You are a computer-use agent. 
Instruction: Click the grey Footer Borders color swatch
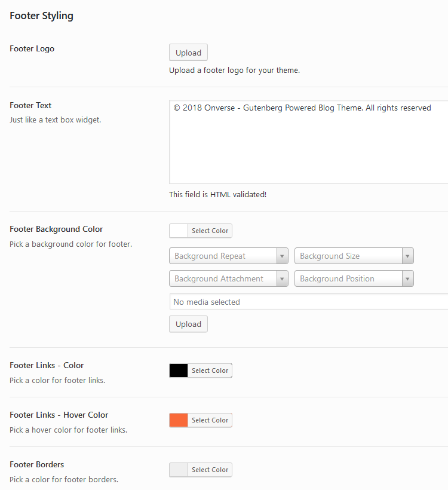179,470
